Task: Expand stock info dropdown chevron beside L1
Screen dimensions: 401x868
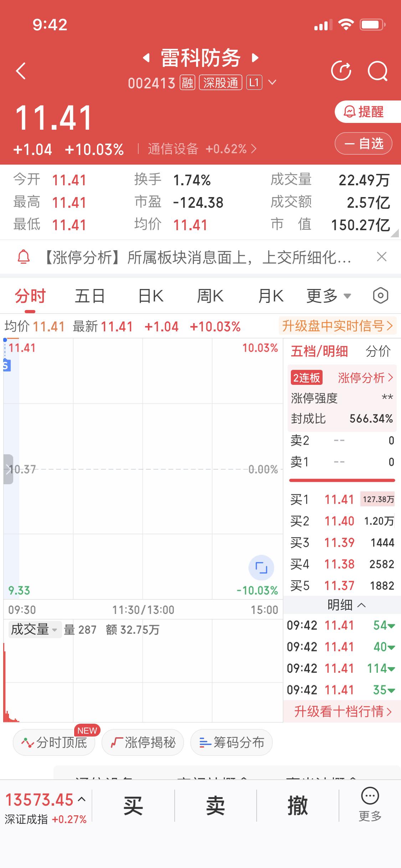Action: pyautogui.click(x=272, y=83)
